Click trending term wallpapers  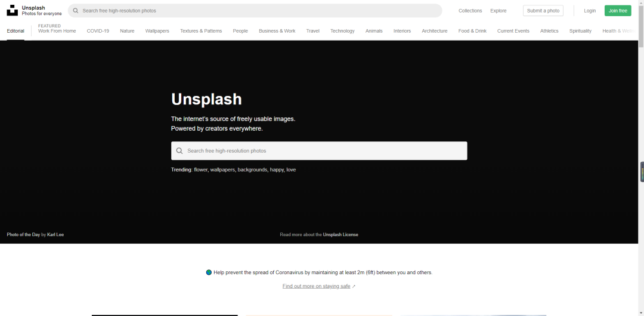tap(222, 170)
